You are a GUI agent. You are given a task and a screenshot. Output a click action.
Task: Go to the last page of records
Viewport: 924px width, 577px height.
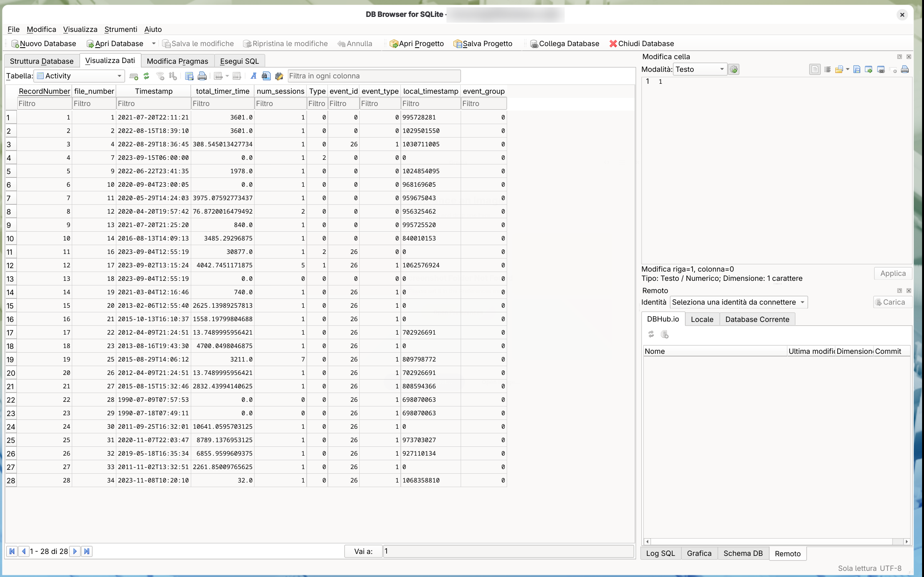click(87, 552)
